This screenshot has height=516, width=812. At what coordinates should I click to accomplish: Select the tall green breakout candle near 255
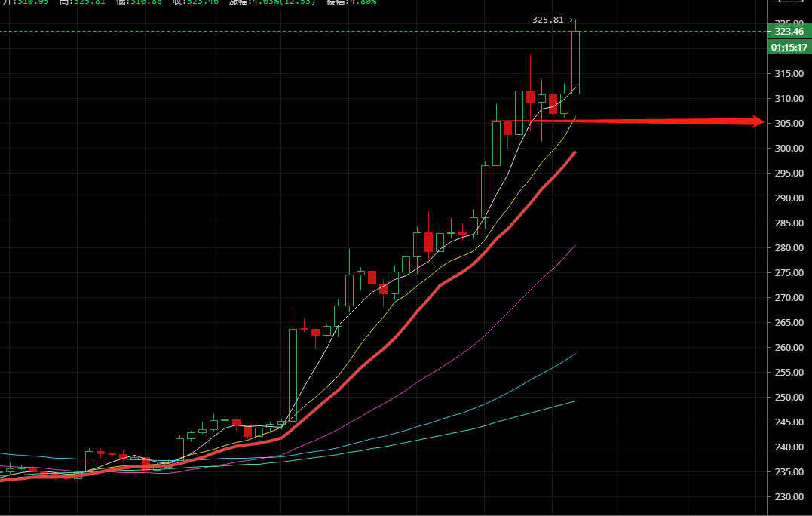coord(293,373)
